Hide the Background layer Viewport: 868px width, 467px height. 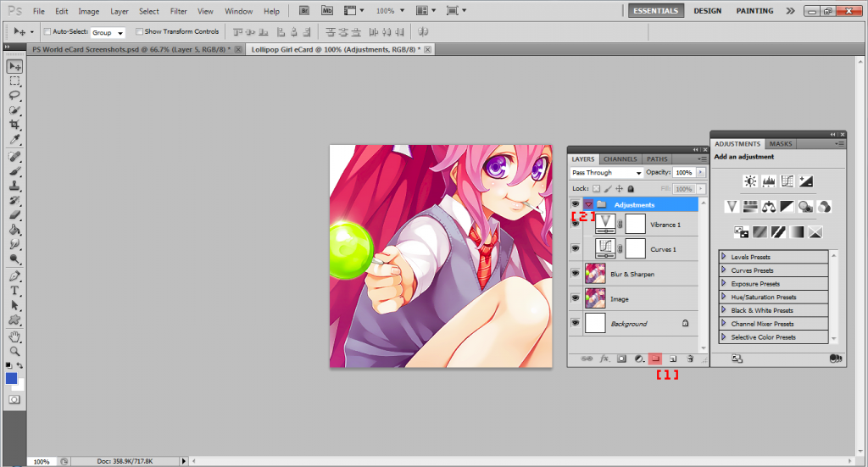[576, 323]
